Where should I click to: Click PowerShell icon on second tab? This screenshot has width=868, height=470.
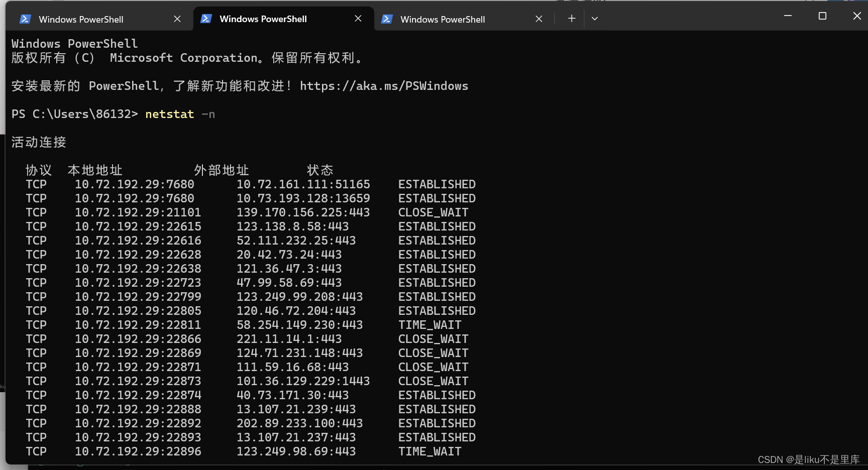[206, 19]
